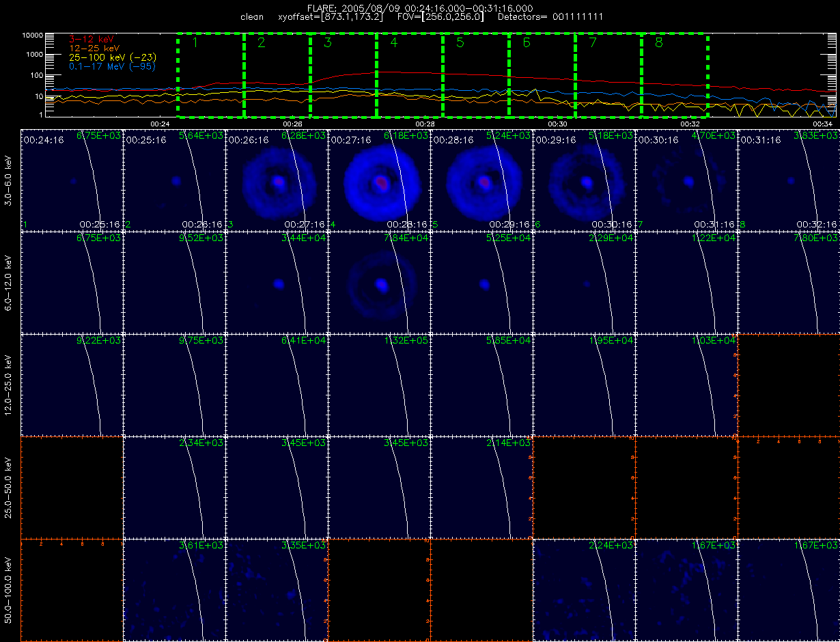Choose interval 6 label in the light curve
The height and width of the screenshot is (642, 840).
pyautogui.click(x=526, y=43)
